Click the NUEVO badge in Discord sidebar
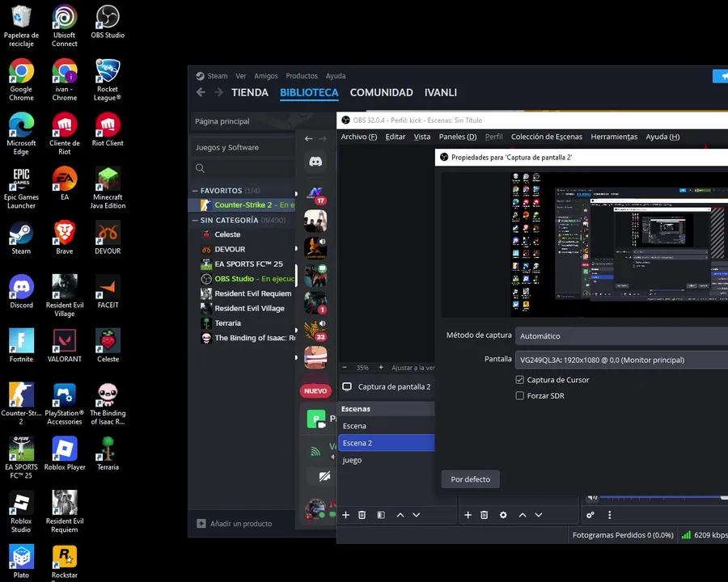The height and width of the screenshot is (582, 728). pyautogui.click(x=315, y=390)
